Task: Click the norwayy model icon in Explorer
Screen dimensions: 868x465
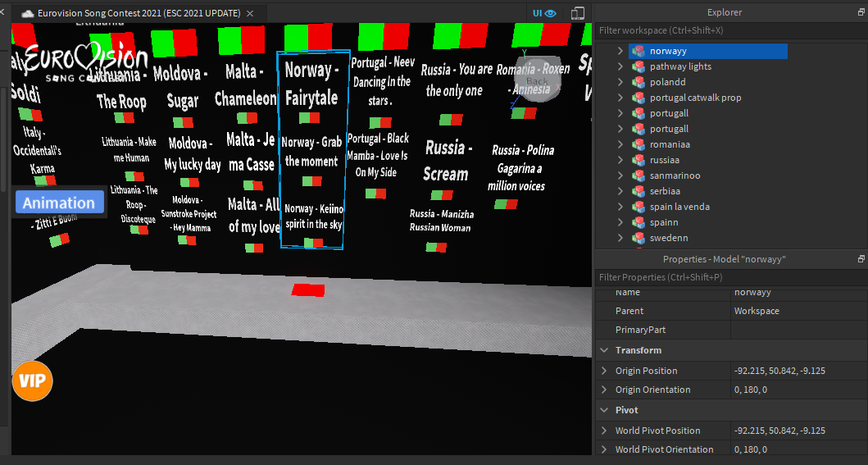Action: [639, 51]
